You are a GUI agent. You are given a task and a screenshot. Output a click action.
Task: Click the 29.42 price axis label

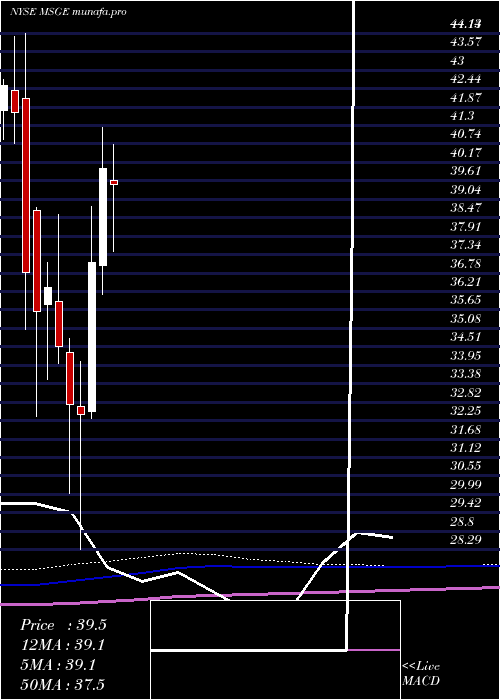[466, 503]
